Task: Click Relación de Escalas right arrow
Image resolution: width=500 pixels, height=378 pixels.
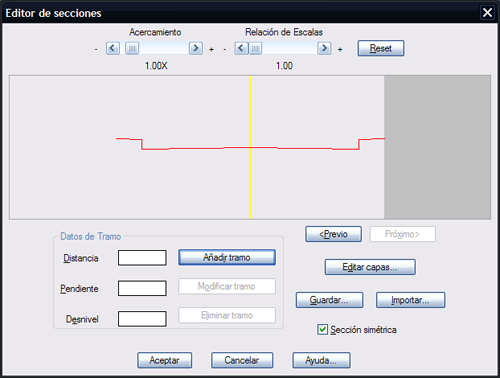Action: tap(324, 49)
